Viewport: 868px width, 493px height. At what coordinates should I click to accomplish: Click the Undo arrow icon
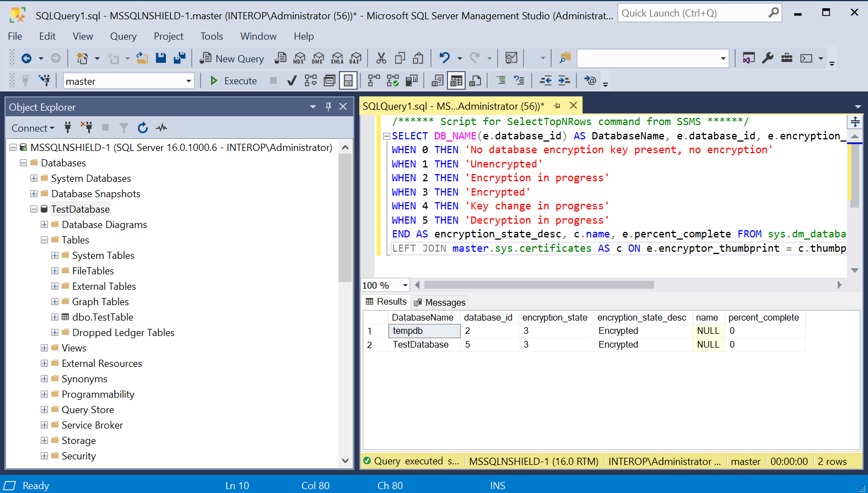(x=444, y=58)
